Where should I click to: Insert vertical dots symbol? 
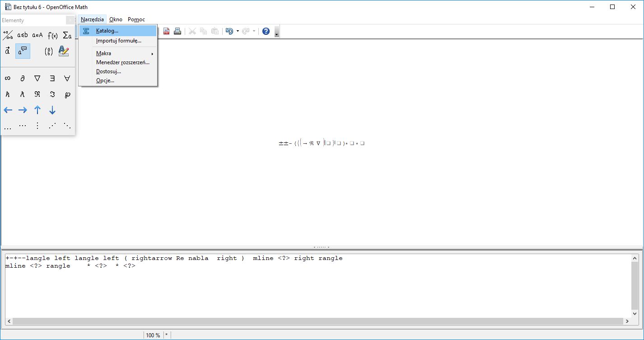[x=37, y=126]
